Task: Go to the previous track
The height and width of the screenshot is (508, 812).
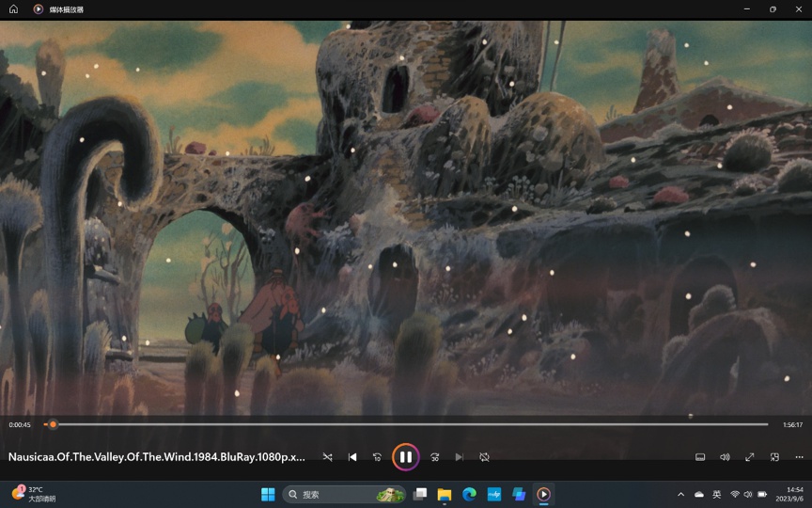Action: [x=352, y=456]
